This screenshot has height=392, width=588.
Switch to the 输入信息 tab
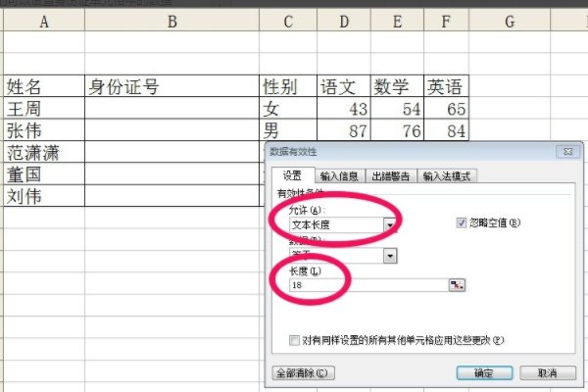339,176
